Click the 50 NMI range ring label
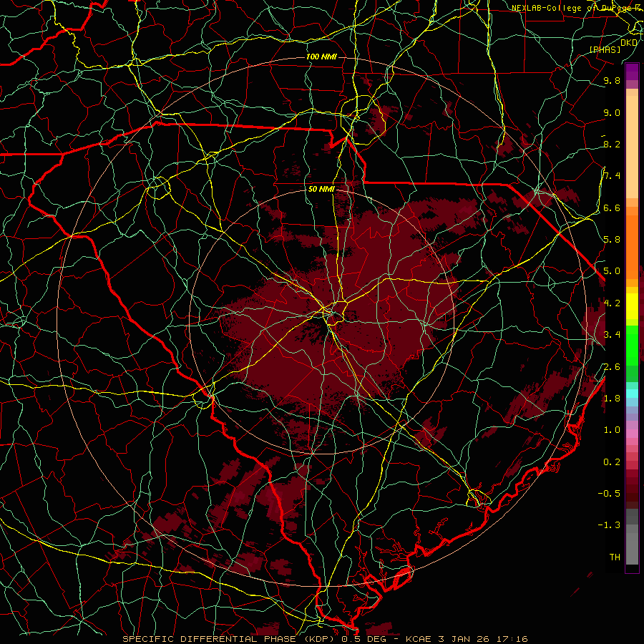 [321, 190]
